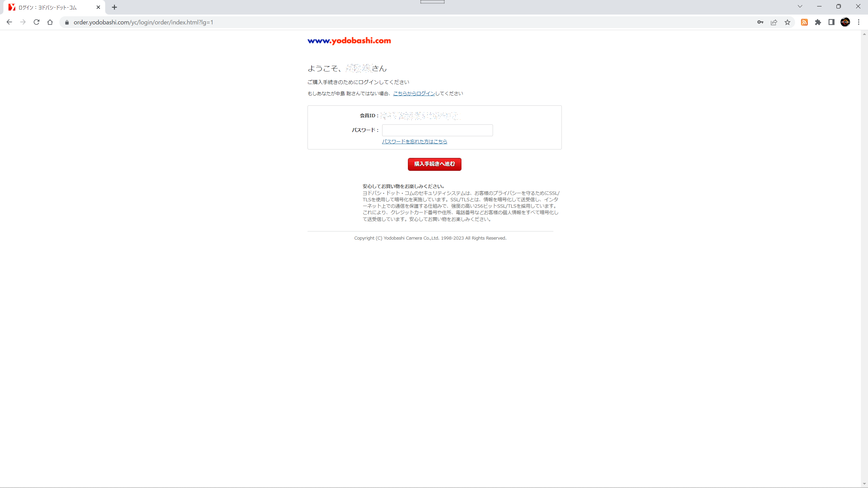View site security lock information
The height and width of the screenshot is (488, 868).
click(x=67, y=22)
